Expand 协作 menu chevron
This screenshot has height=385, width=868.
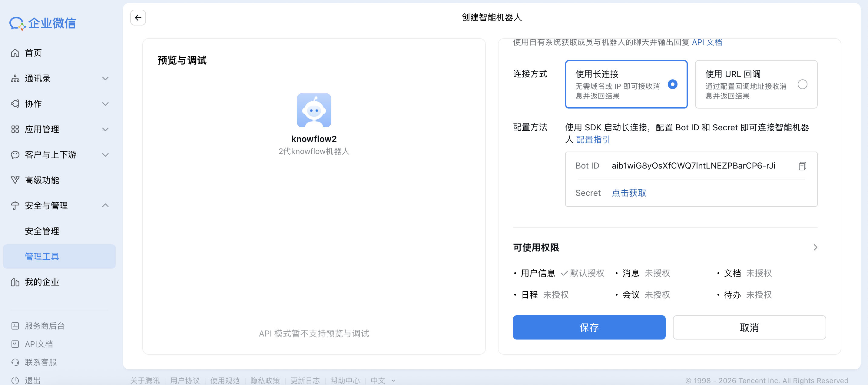105,104
